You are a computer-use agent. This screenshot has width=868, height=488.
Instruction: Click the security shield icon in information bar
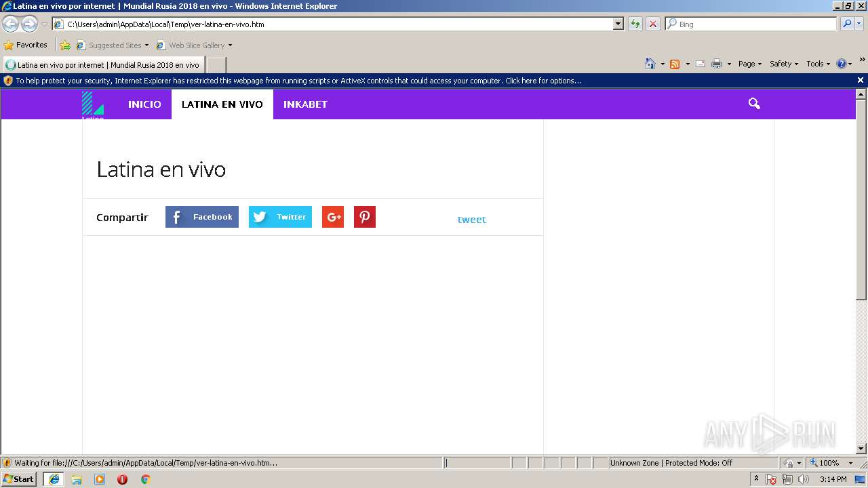tap(8, 81)
